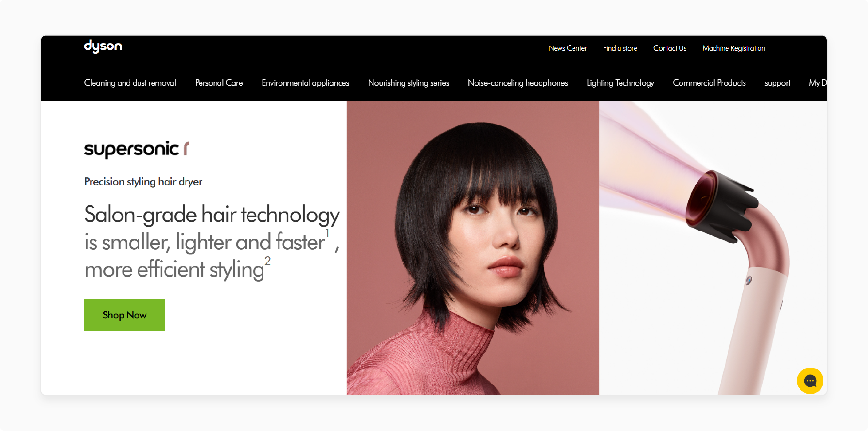
Task: Click the Dyson logo
Action: 103,46
